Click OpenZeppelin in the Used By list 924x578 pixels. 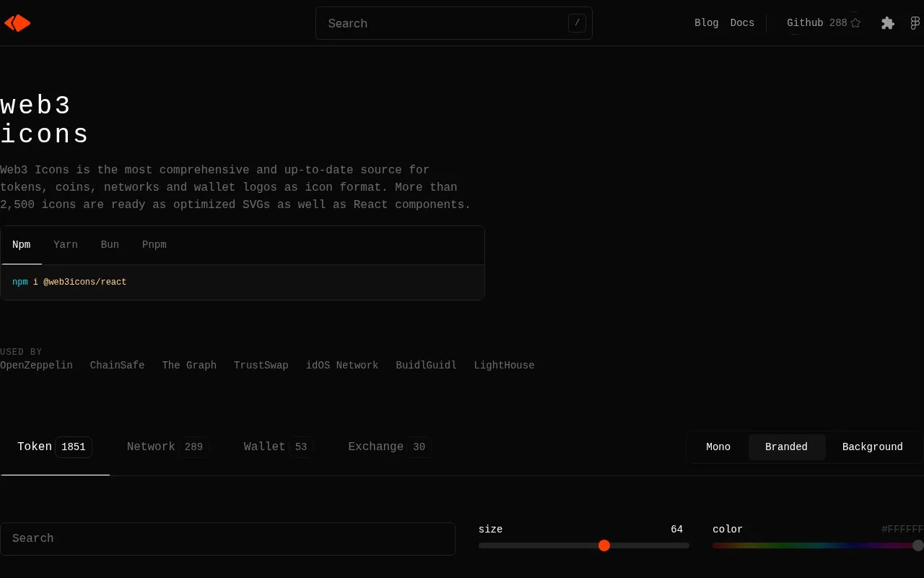click(36, 366)
